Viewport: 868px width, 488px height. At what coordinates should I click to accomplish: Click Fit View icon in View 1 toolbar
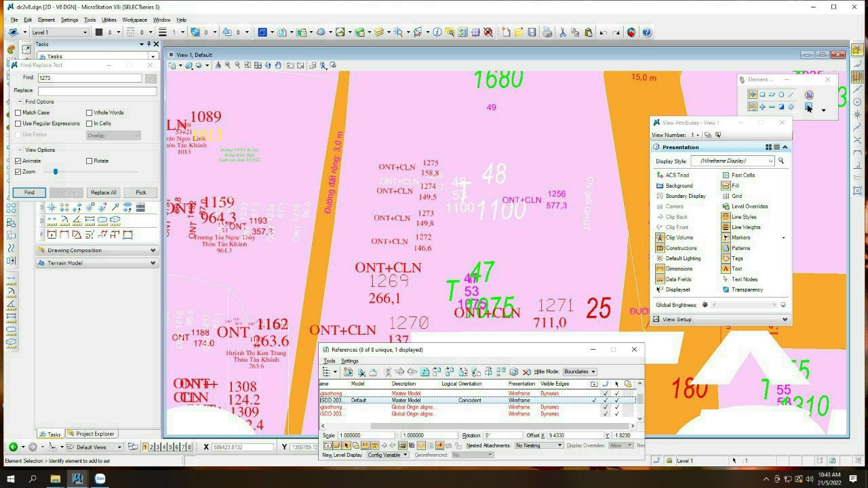tap(258, 66)
